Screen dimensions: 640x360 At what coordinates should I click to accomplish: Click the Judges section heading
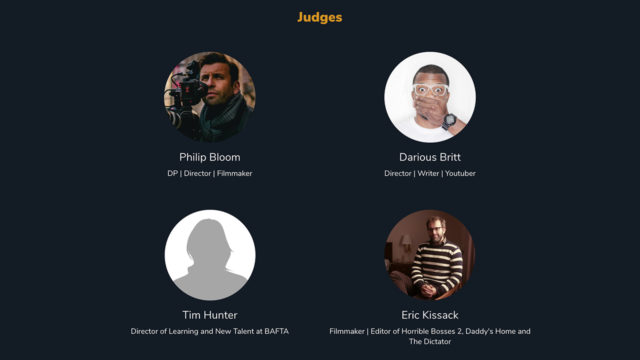pos(320,17)
